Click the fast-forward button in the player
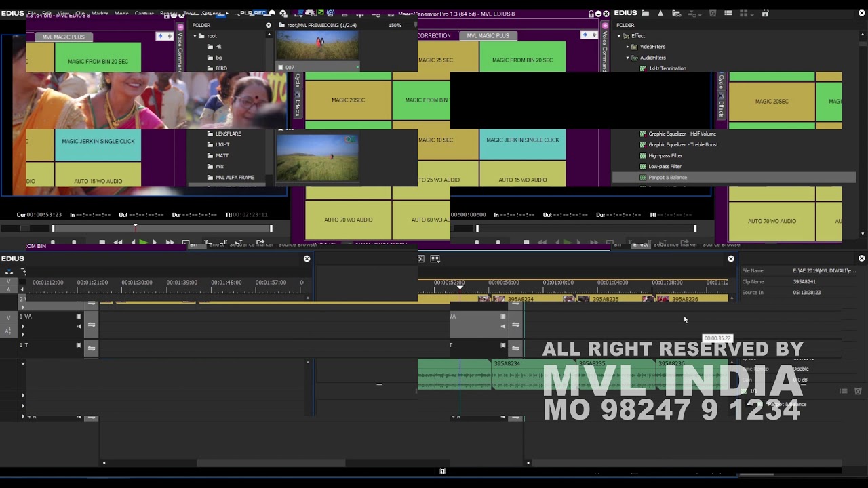 click(x=170, y=242)
